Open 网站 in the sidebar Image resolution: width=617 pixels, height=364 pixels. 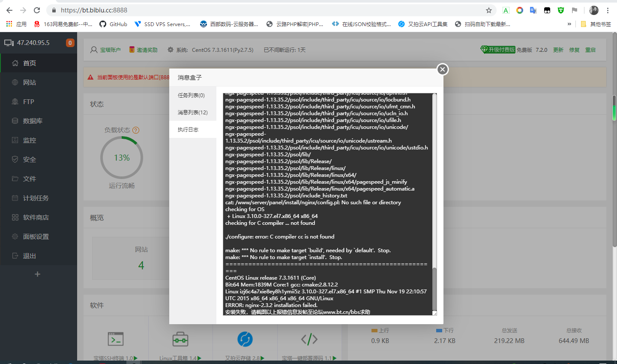(39, 83)
